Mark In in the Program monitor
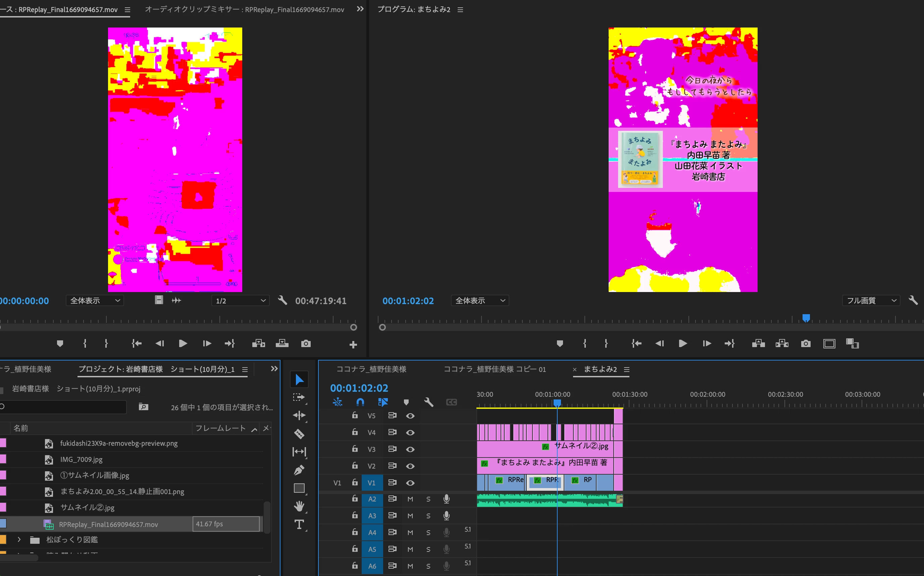This screenshot has height=576, width=924. click(x=585, y=344)
